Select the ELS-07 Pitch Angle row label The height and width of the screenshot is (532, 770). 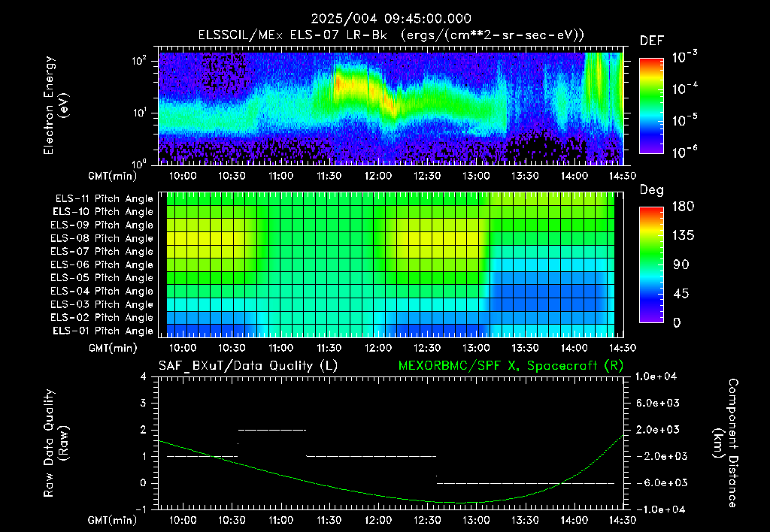click(x=102, y=251)
